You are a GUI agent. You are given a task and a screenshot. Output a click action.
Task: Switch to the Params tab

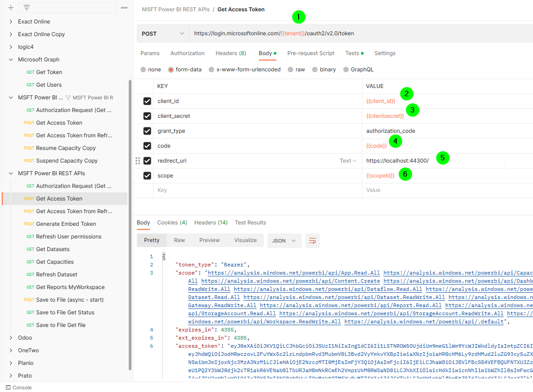150,53
